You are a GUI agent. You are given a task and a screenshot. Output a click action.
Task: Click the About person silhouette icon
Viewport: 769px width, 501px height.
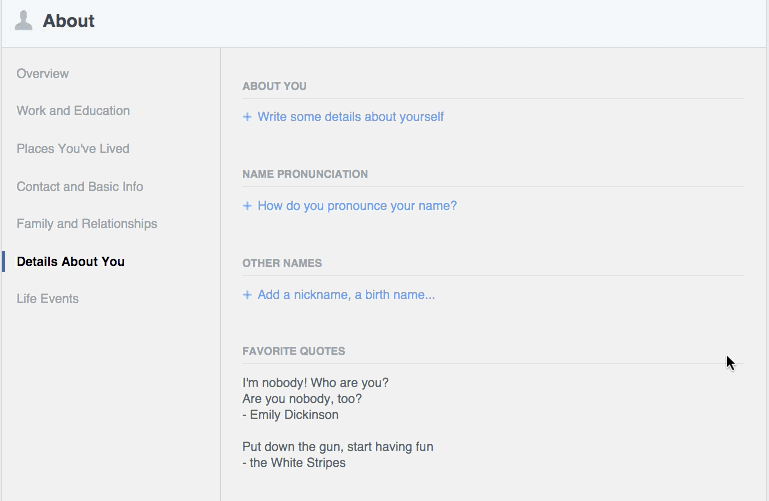pyautogui.click(x=23, y=21)
